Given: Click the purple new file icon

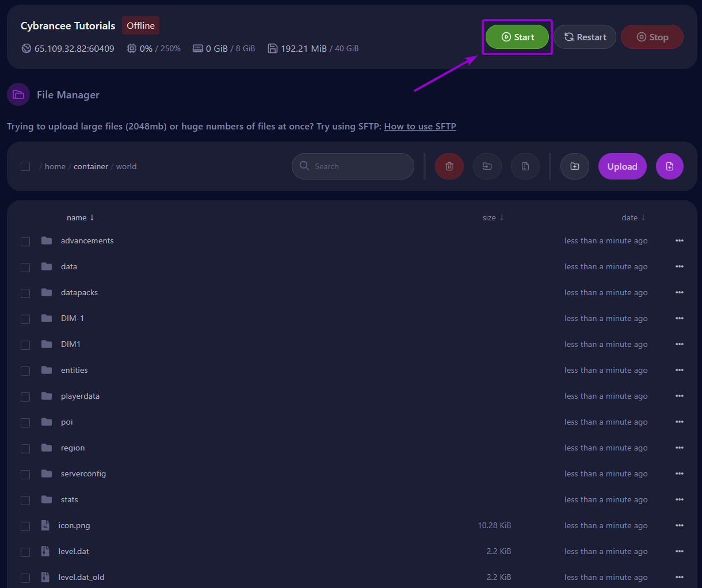Looking at the screenshot, I should coord(670,166).
